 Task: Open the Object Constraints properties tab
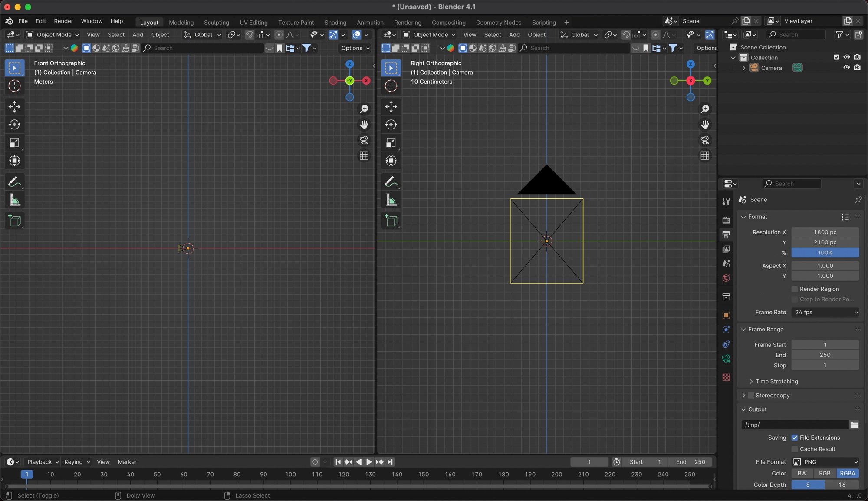point(726,344)
